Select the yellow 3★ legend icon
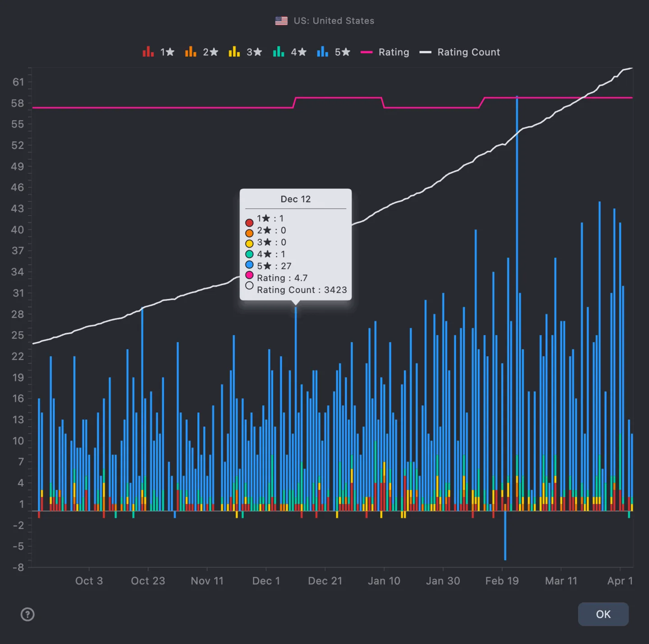649x644 pixels. [x=234, y=52]
